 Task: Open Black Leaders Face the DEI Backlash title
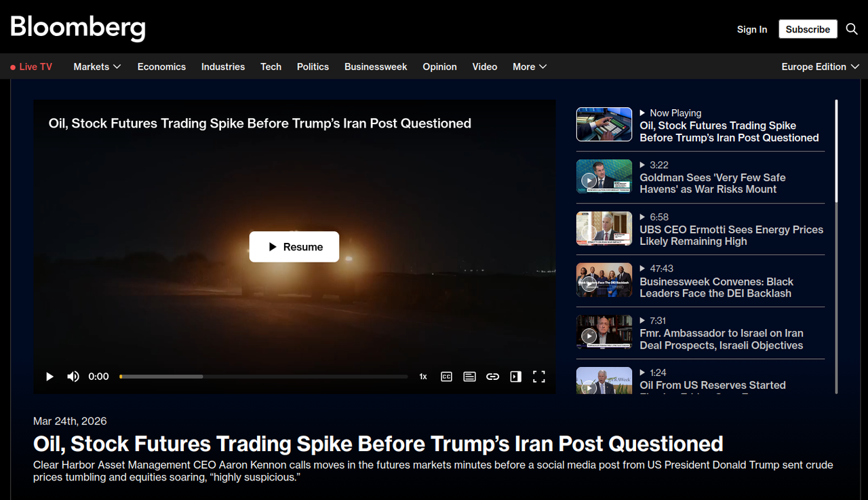716,288
